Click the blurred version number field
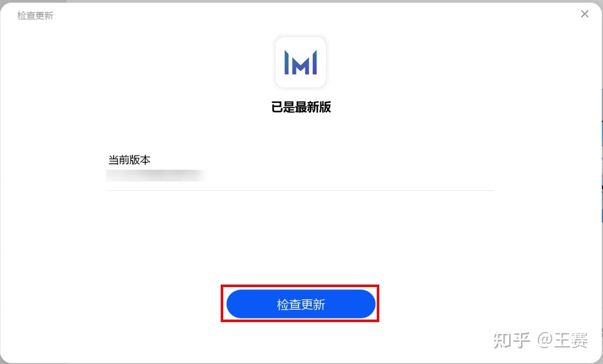 pyautogui.click(x=156, y=176)
